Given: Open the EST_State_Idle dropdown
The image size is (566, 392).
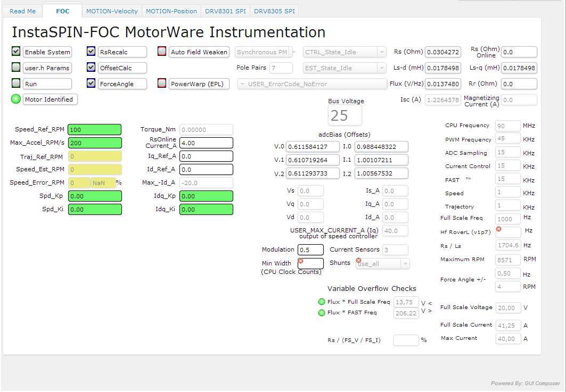Looking at the screenshot, I should pos(344,68).
